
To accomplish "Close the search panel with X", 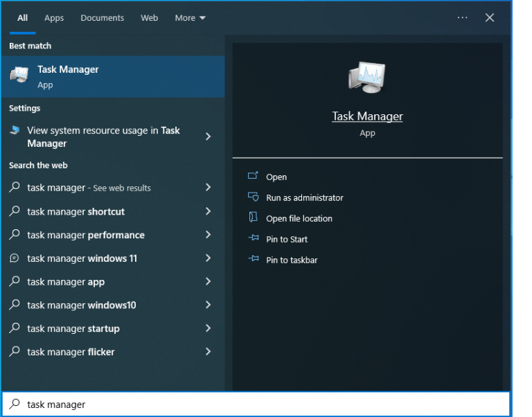I will (489, 17).
